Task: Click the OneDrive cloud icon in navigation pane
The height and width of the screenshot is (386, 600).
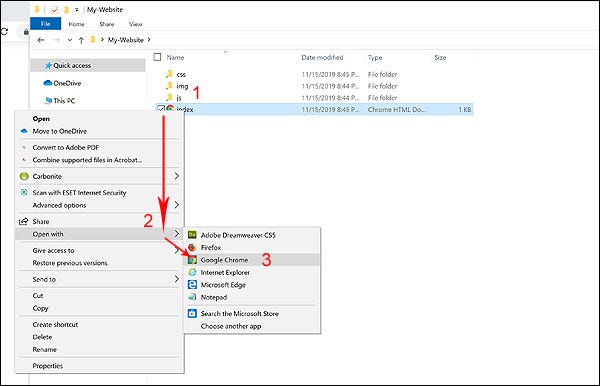Action: point(48,83)
